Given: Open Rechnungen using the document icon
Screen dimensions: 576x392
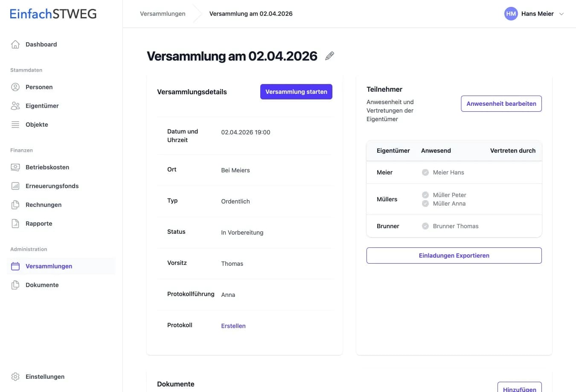Looking at the screenshot, I should pyautogui.click(x=15, y=205).
